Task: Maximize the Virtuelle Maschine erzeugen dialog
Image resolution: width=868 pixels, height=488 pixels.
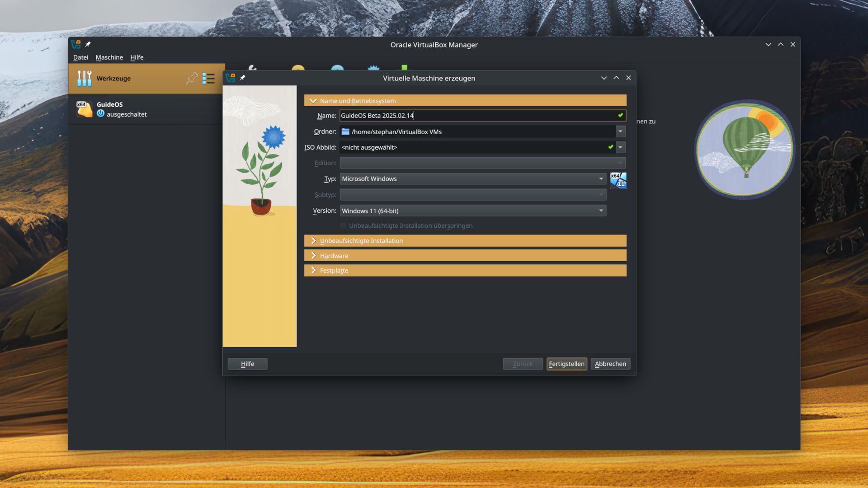Action: tap(616, 78)
